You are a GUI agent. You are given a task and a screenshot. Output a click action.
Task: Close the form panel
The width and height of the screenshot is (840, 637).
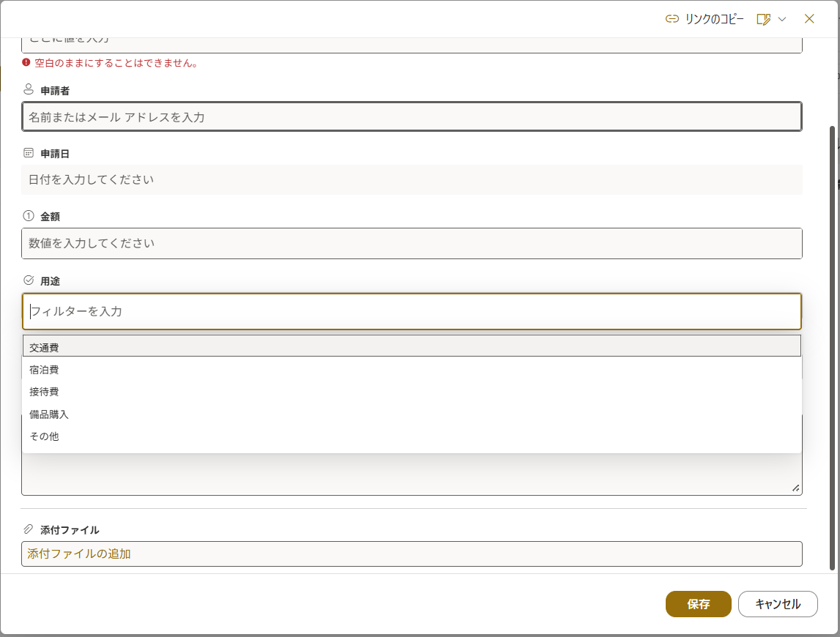(809, 19)
